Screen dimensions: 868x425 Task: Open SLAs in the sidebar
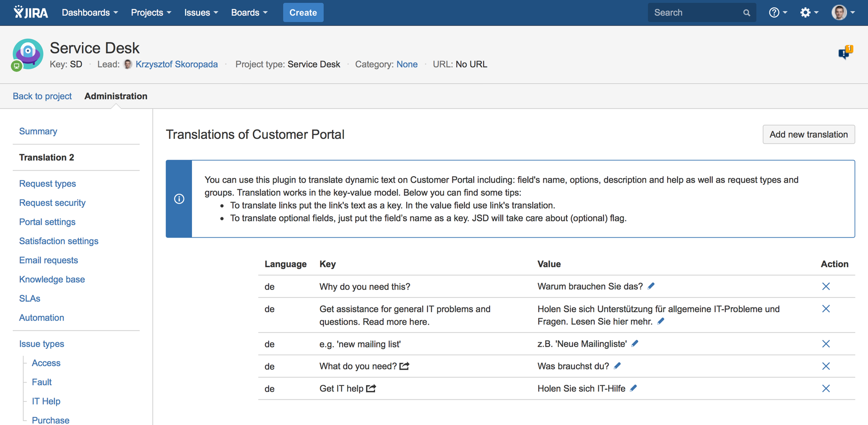click(30, 298)
